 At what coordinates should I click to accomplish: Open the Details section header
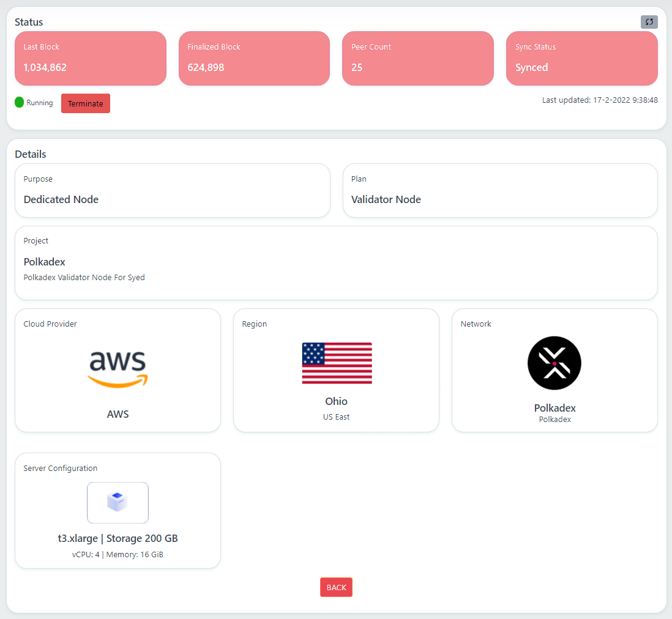[30, 154]
